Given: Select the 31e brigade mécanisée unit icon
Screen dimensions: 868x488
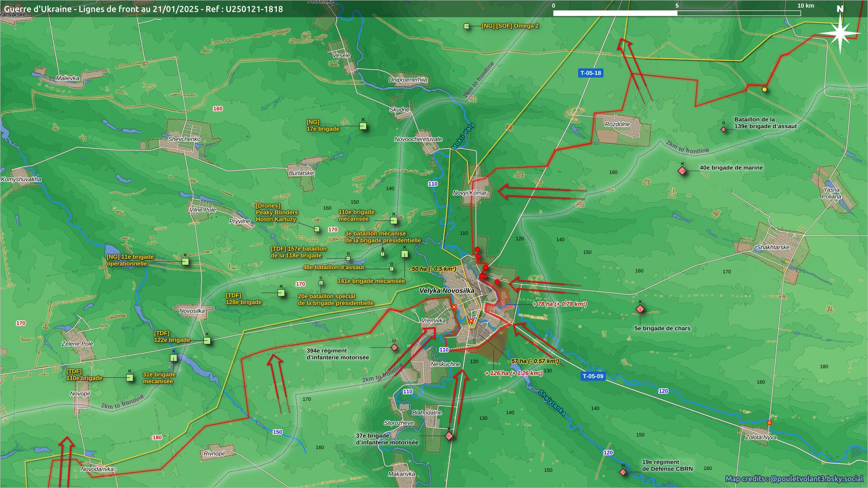Looking at the screenshot, I should point(174,358).
